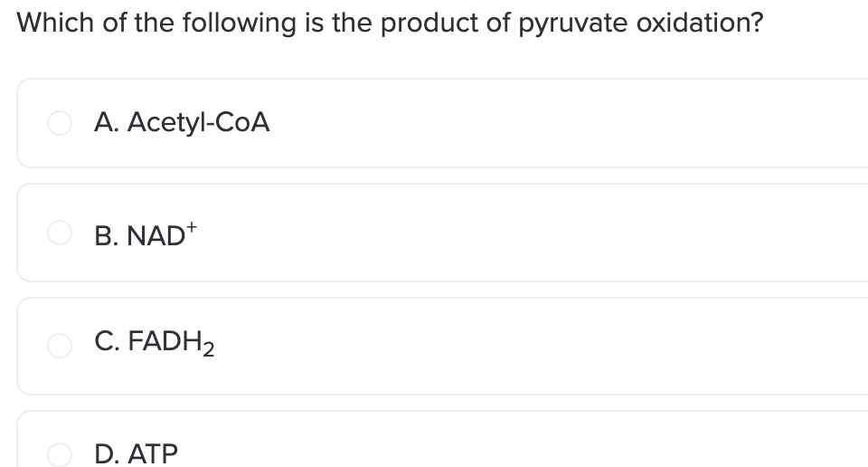Viewport: 868px width, 467px height.
Task: Click blank space inside the FADH2 card
Action: (553, 346)
